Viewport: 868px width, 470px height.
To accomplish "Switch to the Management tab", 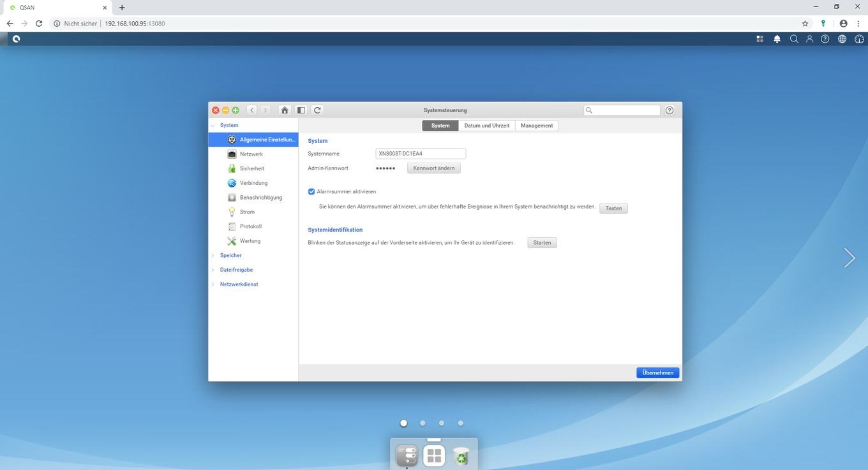I will 537,126.
